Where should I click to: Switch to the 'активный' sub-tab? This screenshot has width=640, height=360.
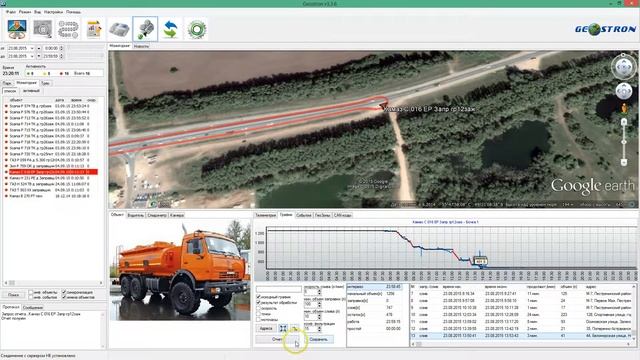click(x=31, y=91)
